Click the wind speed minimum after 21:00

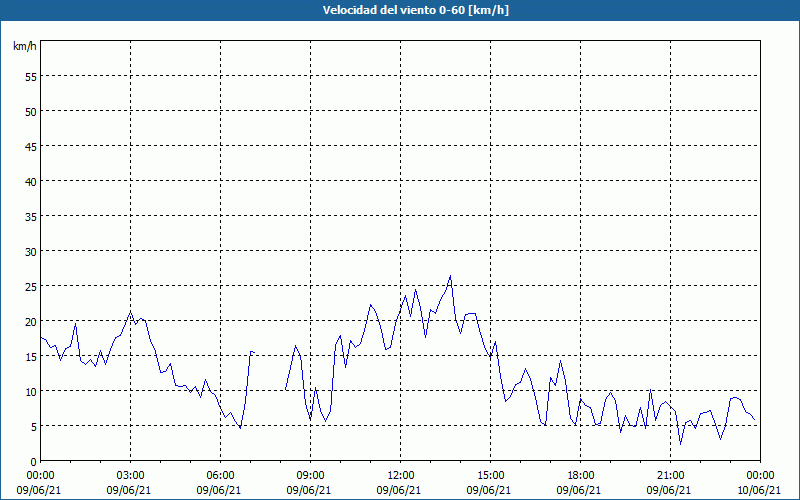coord(680,444)
